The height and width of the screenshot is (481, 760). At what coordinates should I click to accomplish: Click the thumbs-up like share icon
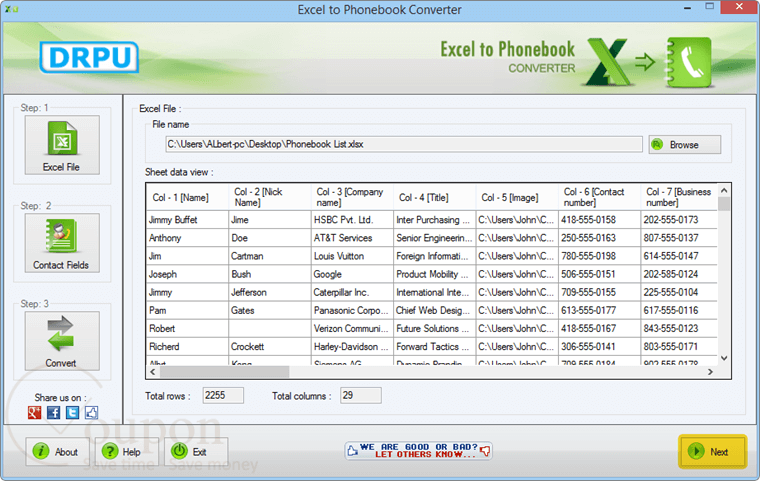click(91, 413)
